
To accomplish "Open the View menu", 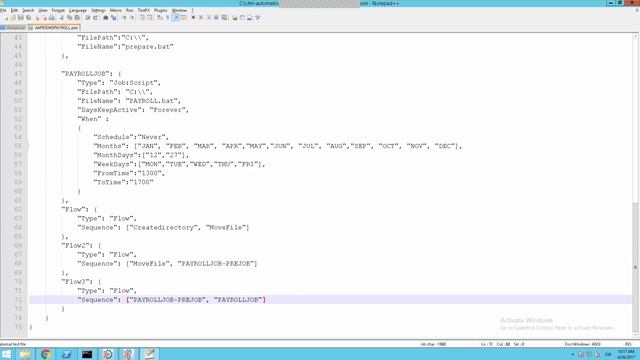I will tap(43, 10).
